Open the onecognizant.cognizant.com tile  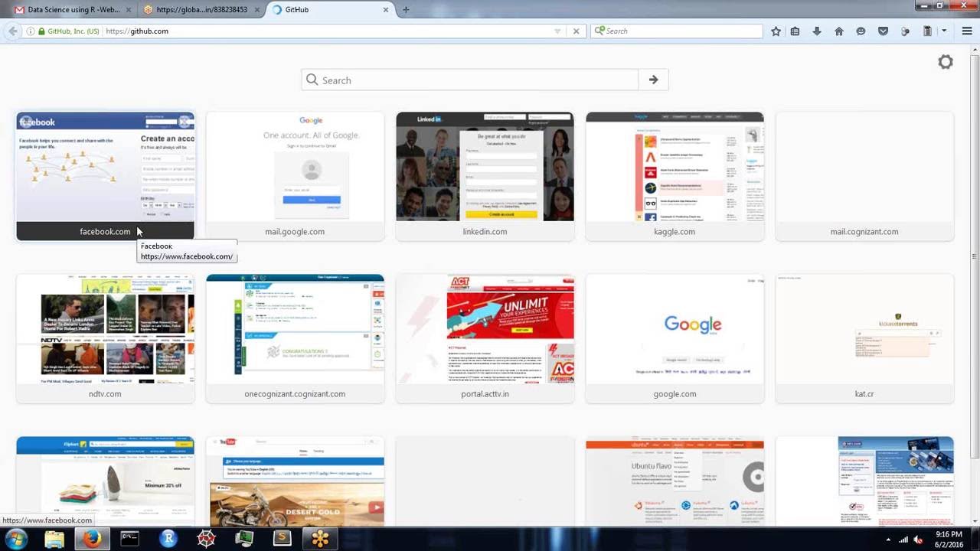tap(295, 338)
